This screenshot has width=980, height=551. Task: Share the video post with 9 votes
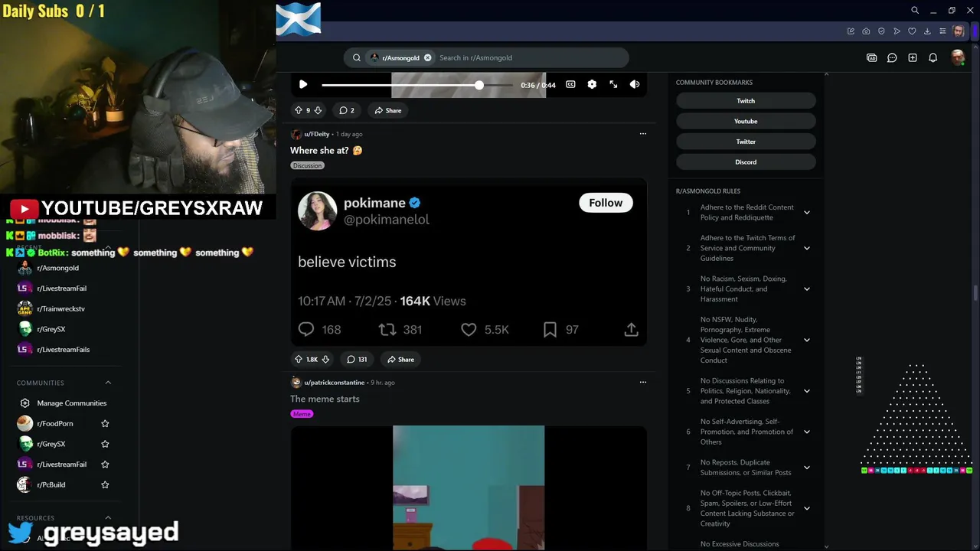(387, 110)
